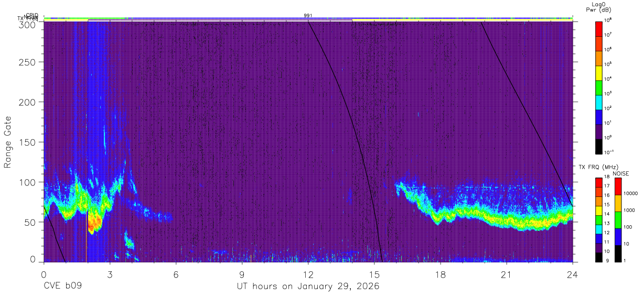Select the black bottom segment of the Lag0 power colorbar

tap(599, 146)
